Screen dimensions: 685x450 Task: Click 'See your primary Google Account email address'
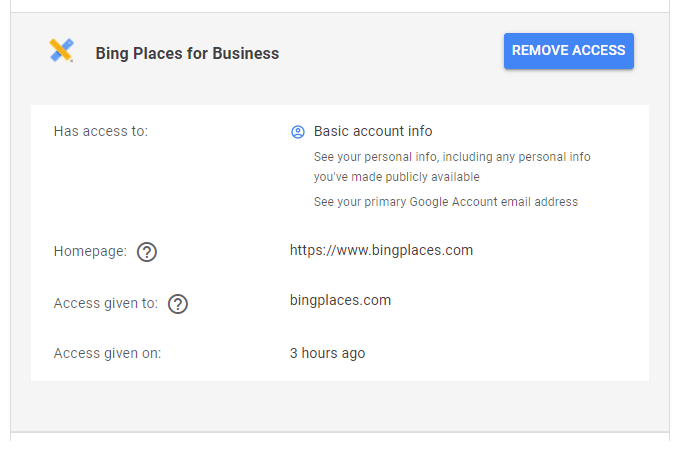coord(445,202)
